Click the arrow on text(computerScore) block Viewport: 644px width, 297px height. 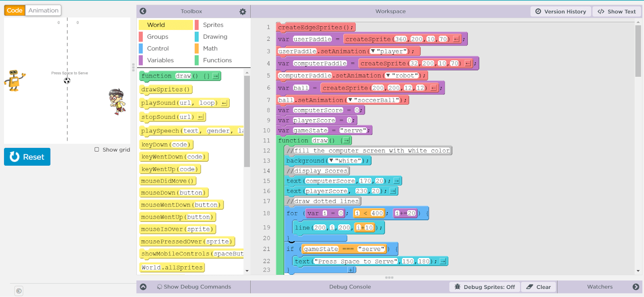click(397, 181)
